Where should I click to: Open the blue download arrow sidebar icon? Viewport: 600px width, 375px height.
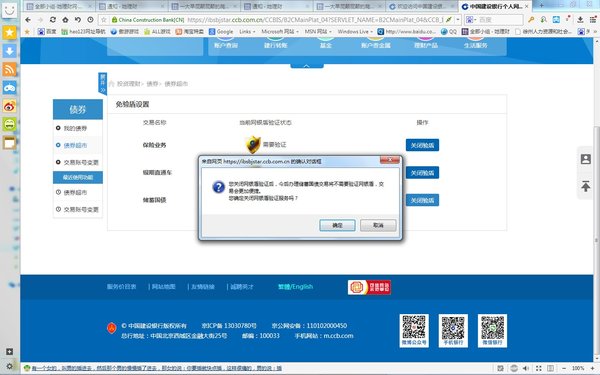(10, 51)
